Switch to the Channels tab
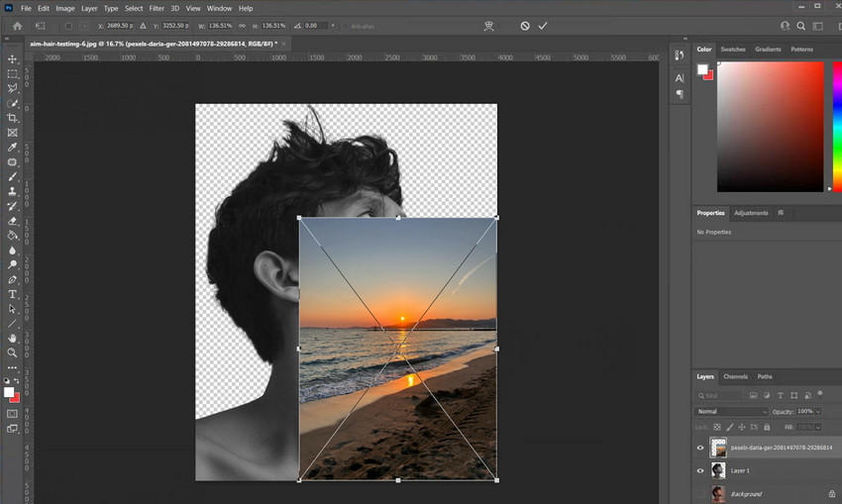 pyautogui.click(x=735, y=376)
